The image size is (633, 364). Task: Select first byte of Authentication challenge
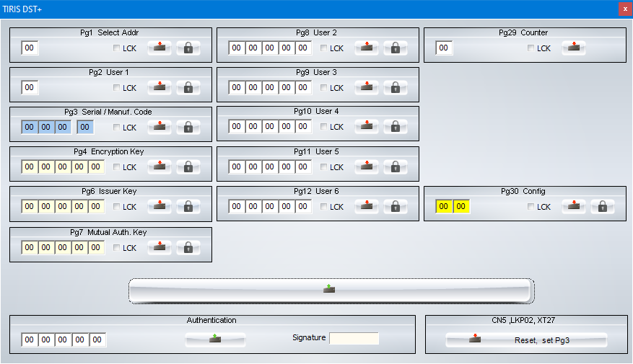coord(30,339)
